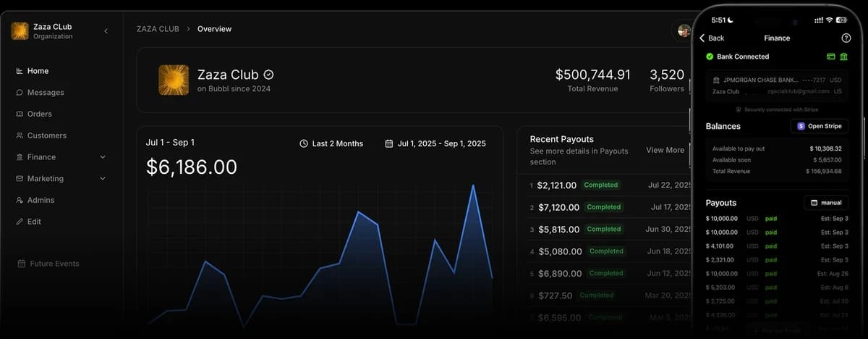Tap the green bank building icon on phone

point(844,56)
